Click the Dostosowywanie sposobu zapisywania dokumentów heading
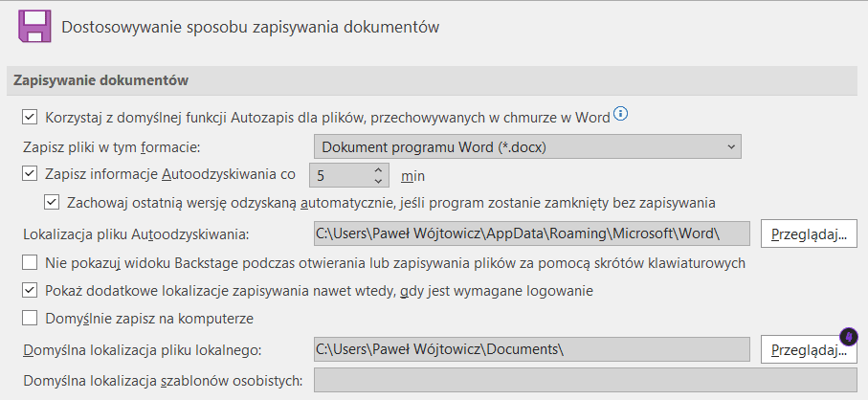 point(250,27)
